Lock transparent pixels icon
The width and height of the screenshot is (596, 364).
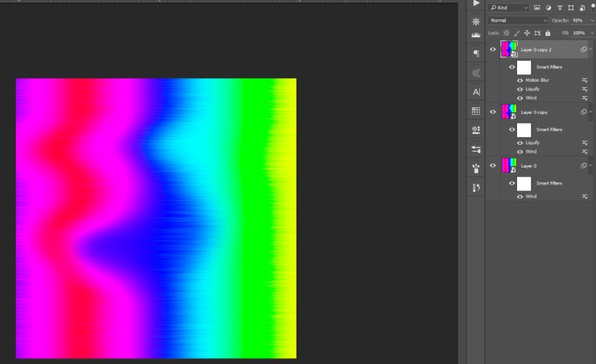tap(507, 33)
